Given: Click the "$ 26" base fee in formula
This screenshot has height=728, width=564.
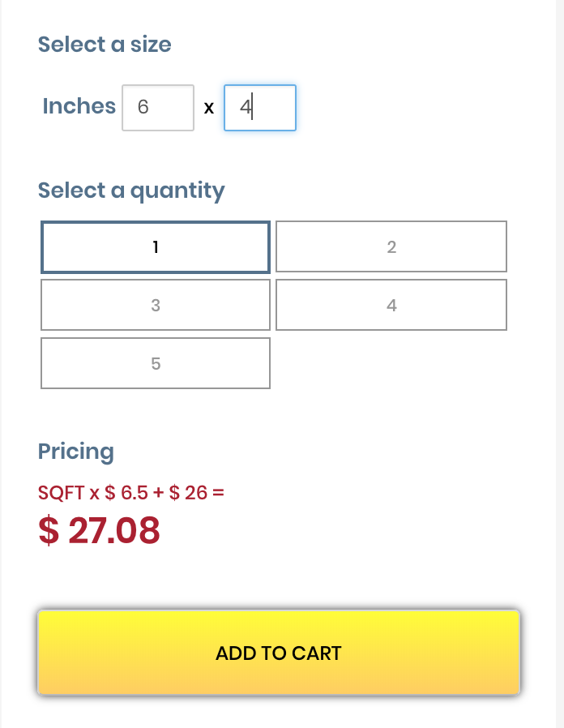Looking at the screenshot, I should click(x=187, y=492).
